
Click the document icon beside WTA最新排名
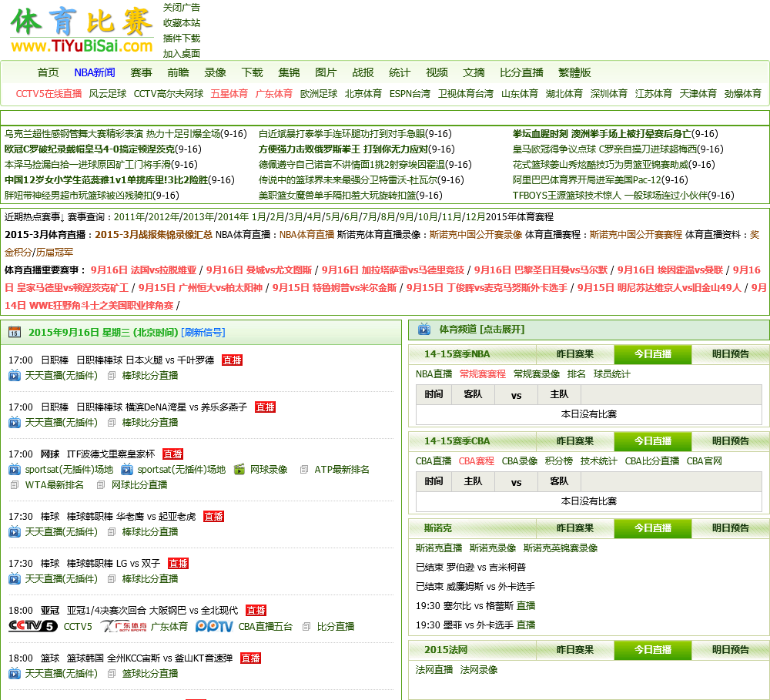coord(15,485)
